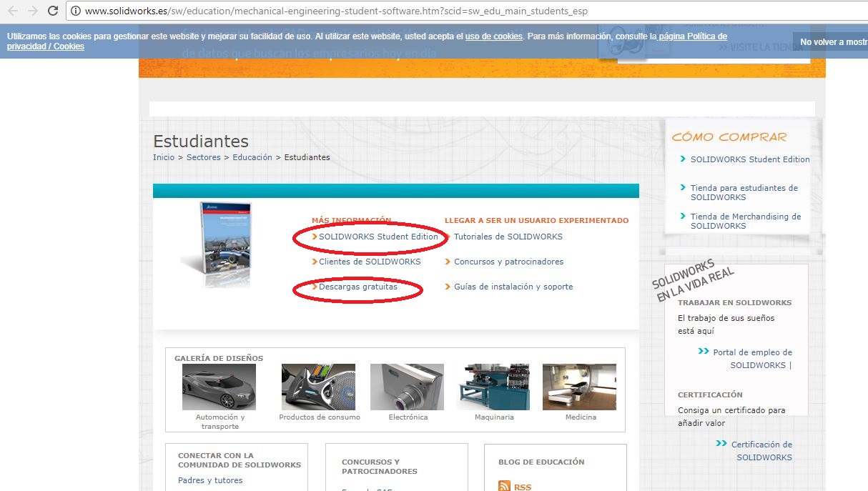
Task: Click the Productos de consumo thumbnail
Action: pos(318,387)
